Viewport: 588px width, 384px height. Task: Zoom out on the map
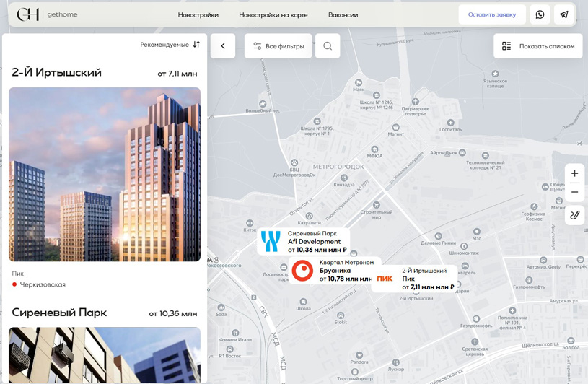[574, 192]
